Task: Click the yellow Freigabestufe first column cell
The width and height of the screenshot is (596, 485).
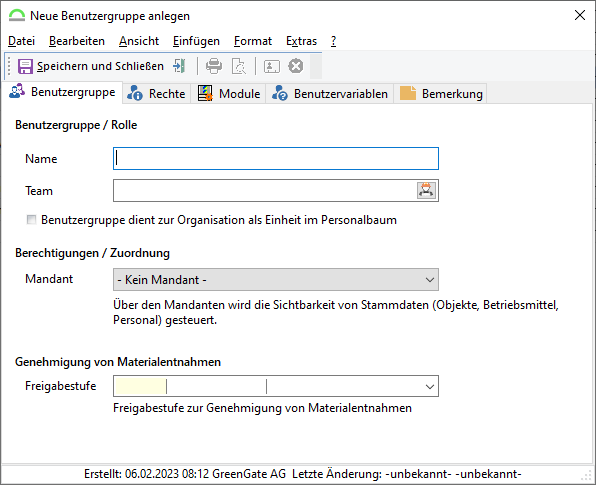Action: pos(140,386)
